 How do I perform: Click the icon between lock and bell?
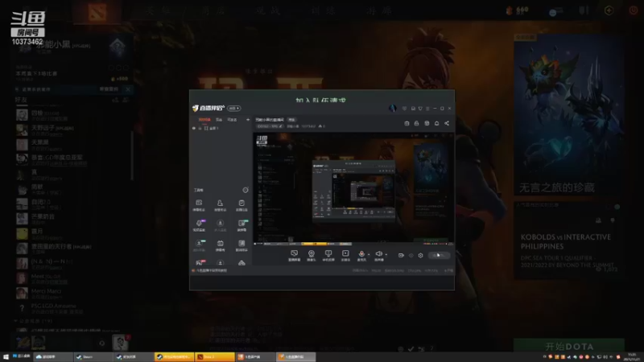427,123
